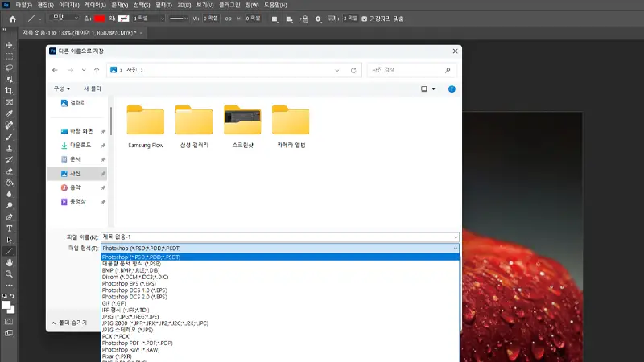Open the Edit Toolbar three-dots menu

(x=9, y=286)
